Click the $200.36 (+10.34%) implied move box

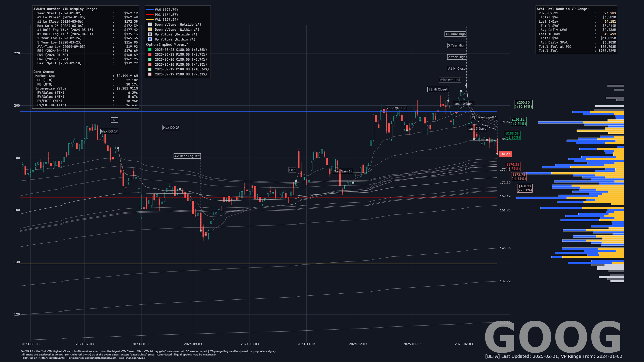click(523, 105)
